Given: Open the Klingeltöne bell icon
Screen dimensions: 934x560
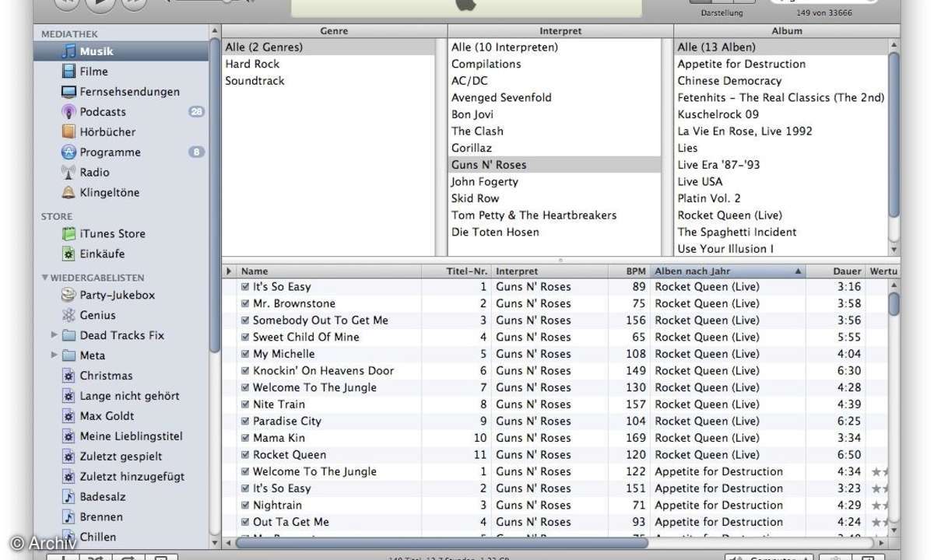Looking at the screenshot, I should click(x=68, y=193).
